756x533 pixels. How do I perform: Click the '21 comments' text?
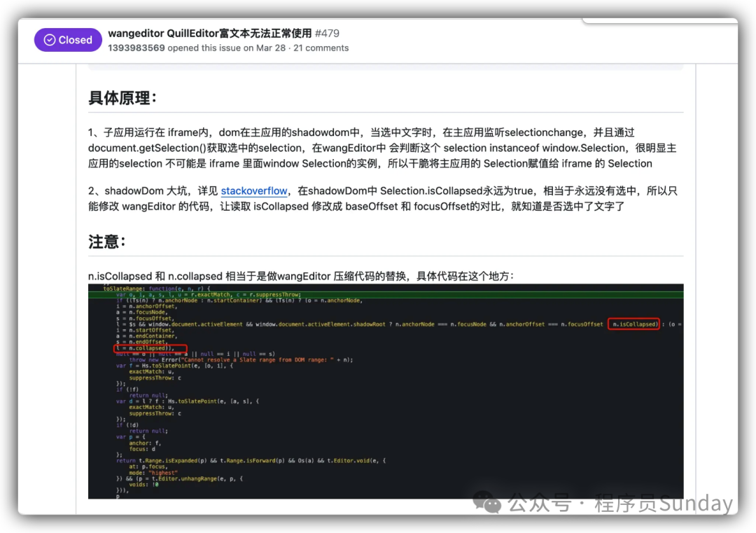(x=321, y=48)
